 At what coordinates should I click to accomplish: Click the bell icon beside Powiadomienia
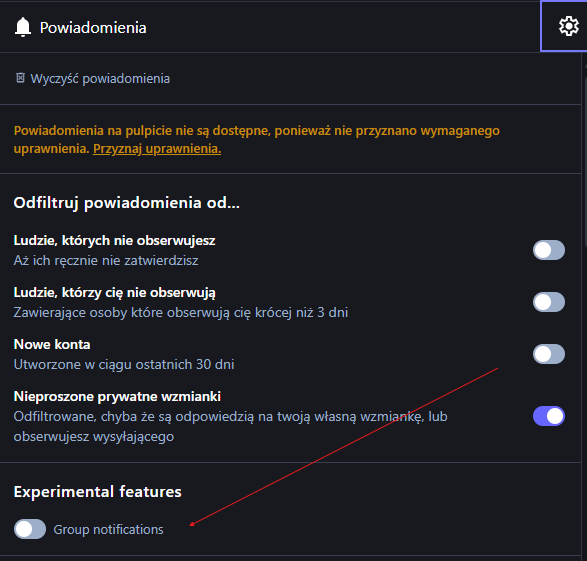coord(23,27)
